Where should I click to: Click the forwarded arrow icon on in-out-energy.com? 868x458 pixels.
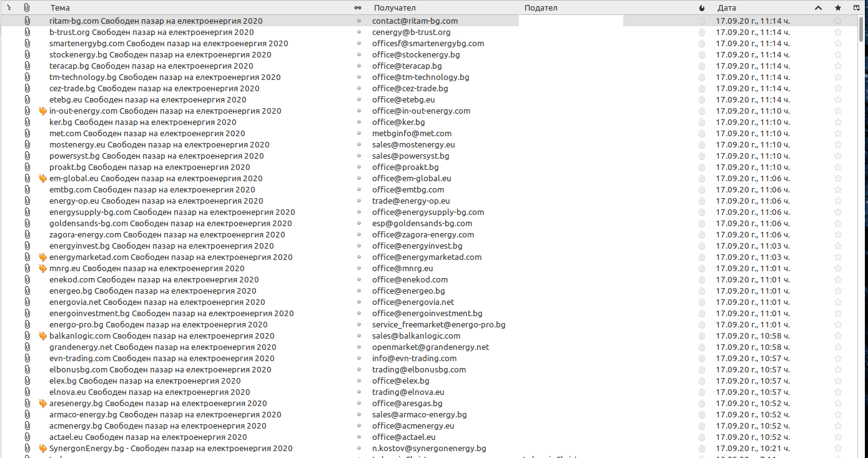(x=42, y=111)
